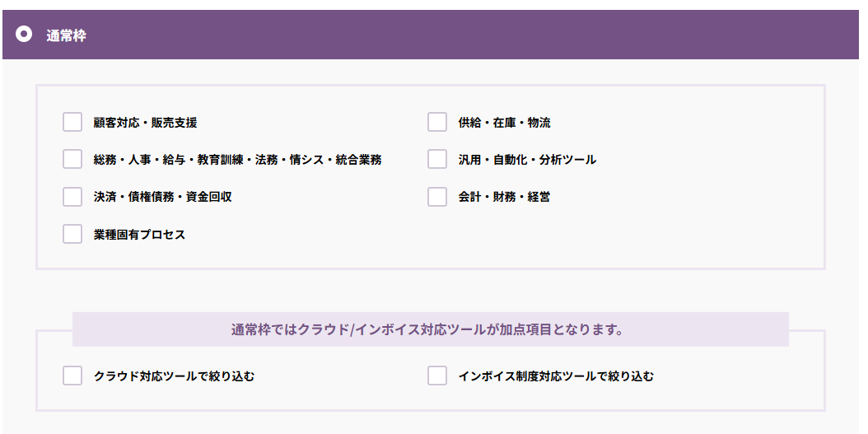Click the インボイス制度対応ツールで絞り込む label text
This screenshot has height=434, width=868.
click(556, 376)
